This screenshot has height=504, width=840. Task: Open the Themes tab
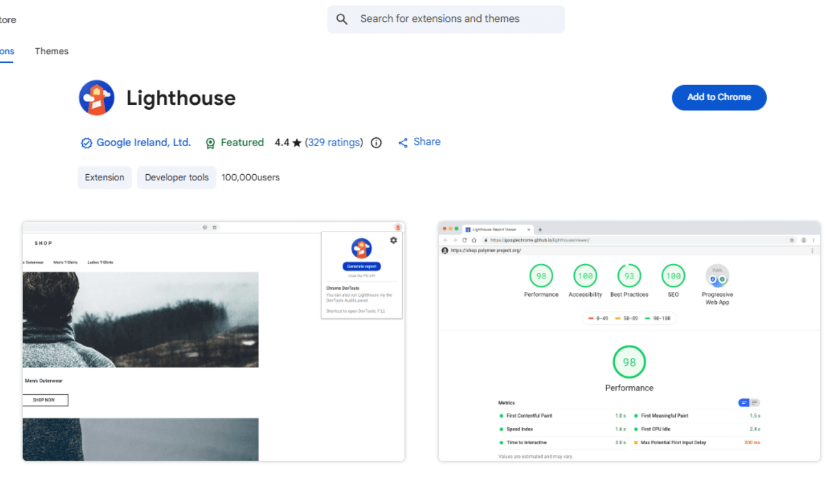pyautogui.click(x=52, y=51)
